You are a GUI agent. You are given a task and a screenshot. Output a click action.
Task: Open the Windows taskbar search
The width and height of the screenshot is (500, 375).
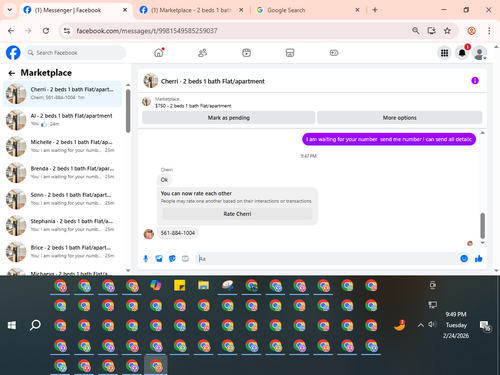coord(35,325)
